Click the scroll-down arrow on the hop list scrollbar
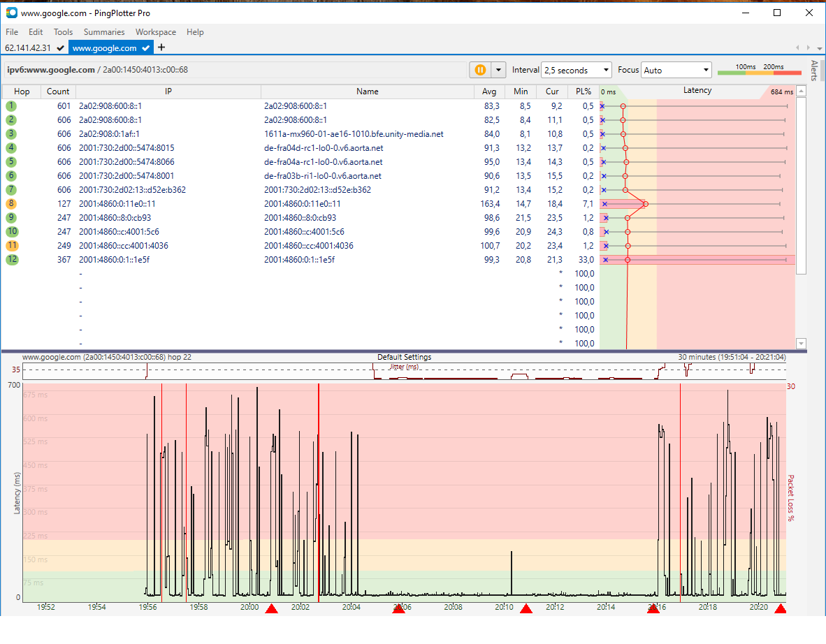Screen dimensions: 826x644 (x=801, y=343)
